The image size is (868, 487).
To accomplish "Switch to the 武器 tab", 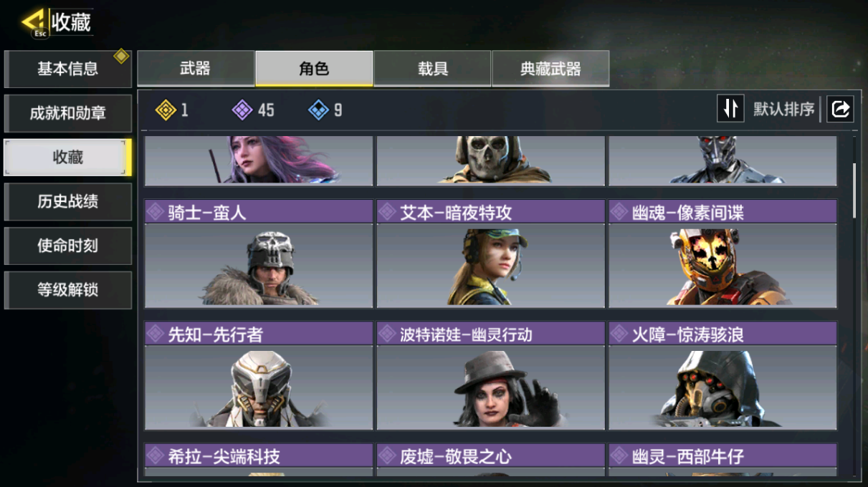I will 196,69.
